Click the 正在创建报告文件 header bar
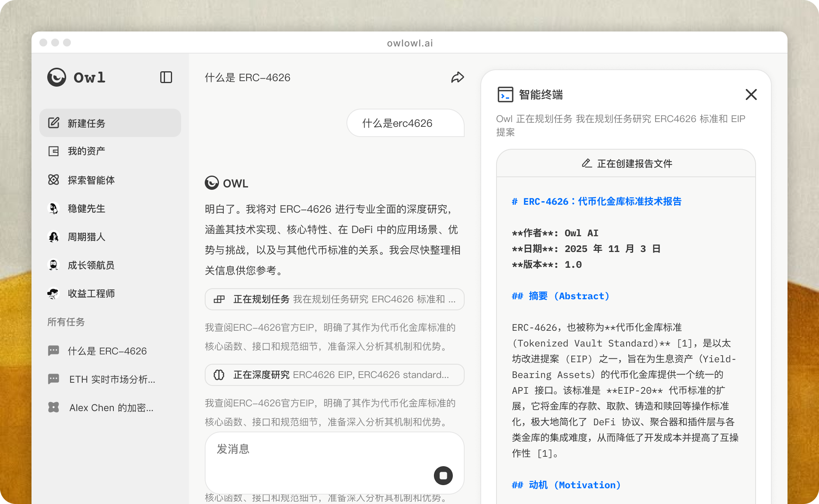This screenshot has width=819, height=504. [x=626, y=163]
